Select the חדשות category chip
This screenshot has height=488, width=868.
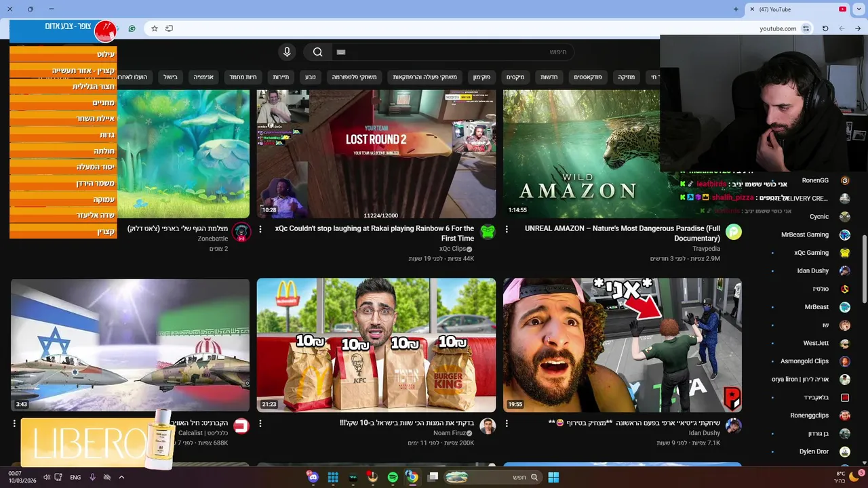pyautogui.click(x=549, y=77)
